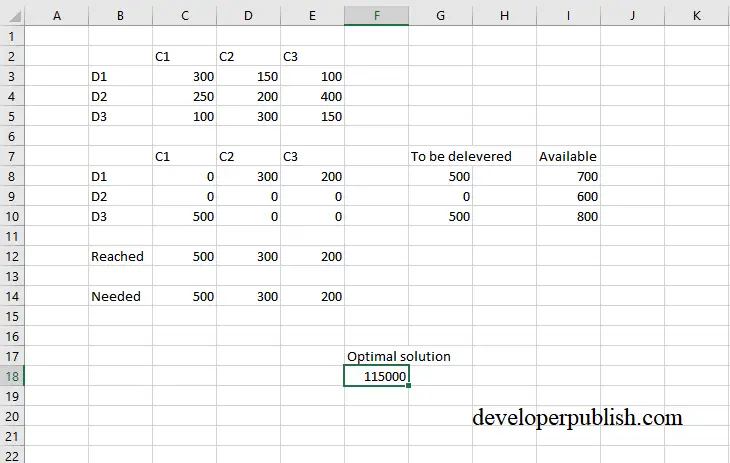The image size is (730, 463).
Task: Click the 'D2' label in row 4
Action: 99,96
